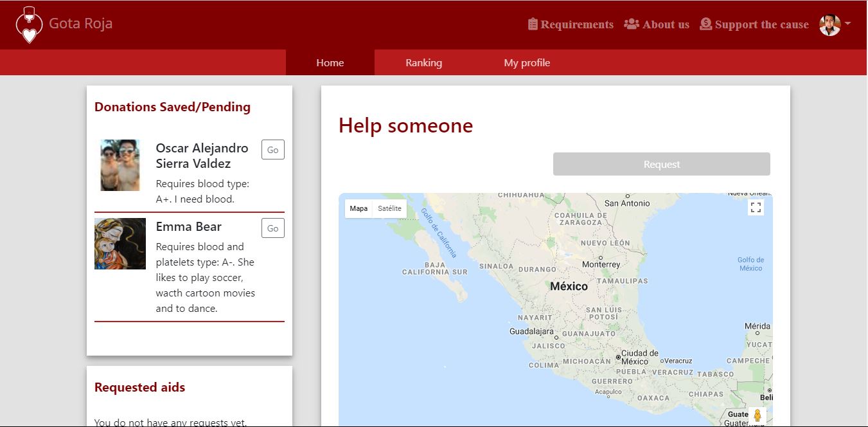Click the Request button

[x=662, y=164]
